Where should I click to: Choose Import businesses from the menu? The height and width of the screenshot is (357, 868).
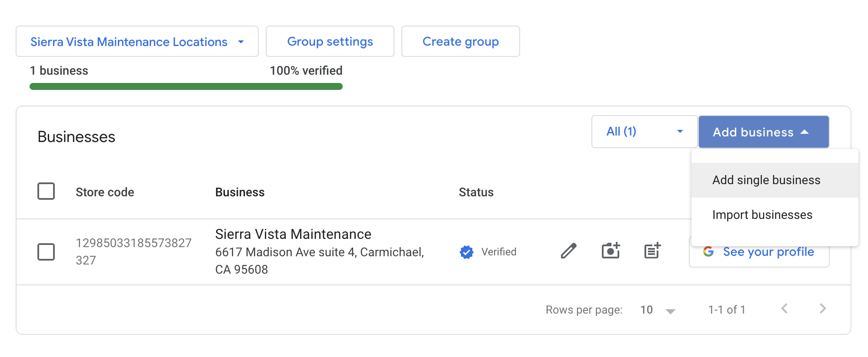[x=762, y=215]
